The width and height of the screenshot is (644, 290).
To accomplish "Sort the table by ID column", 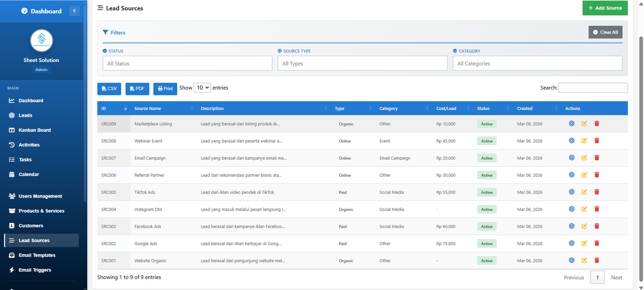I will point(114,108).
